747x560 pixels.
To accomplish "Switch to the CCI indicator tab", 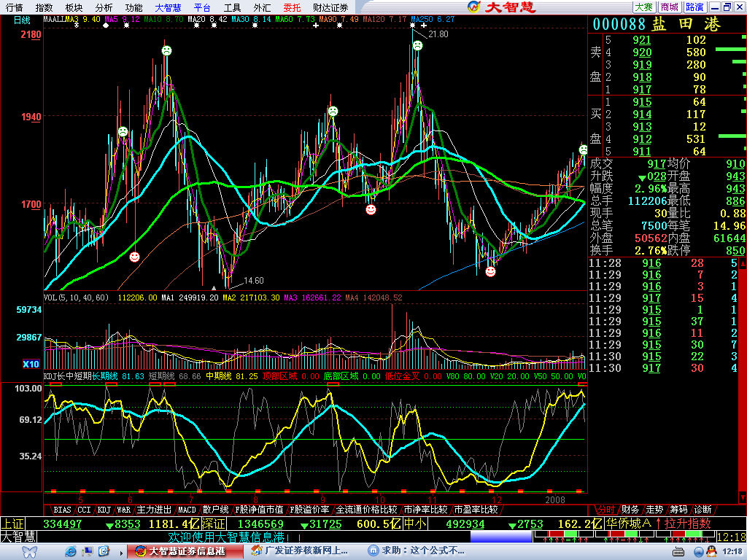I will pyautogui.click(x=85, y=510).
